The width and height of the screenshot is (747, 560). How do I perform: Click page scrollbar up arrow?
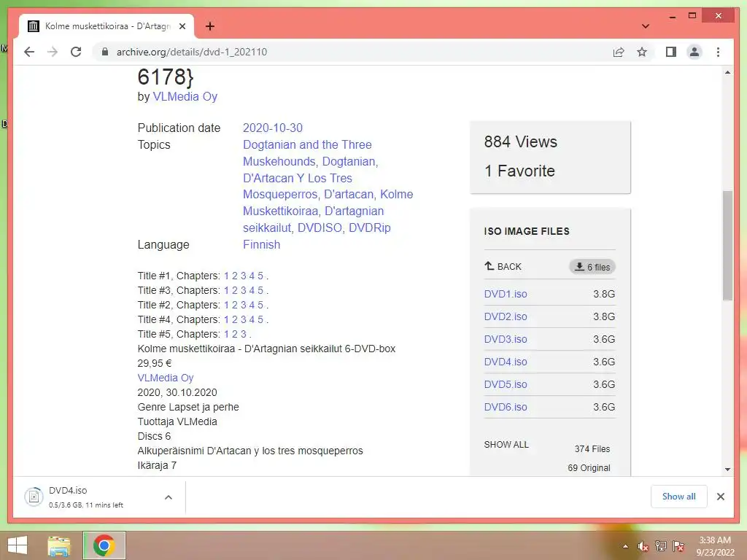pyautogui.click(x=727, y=72)
